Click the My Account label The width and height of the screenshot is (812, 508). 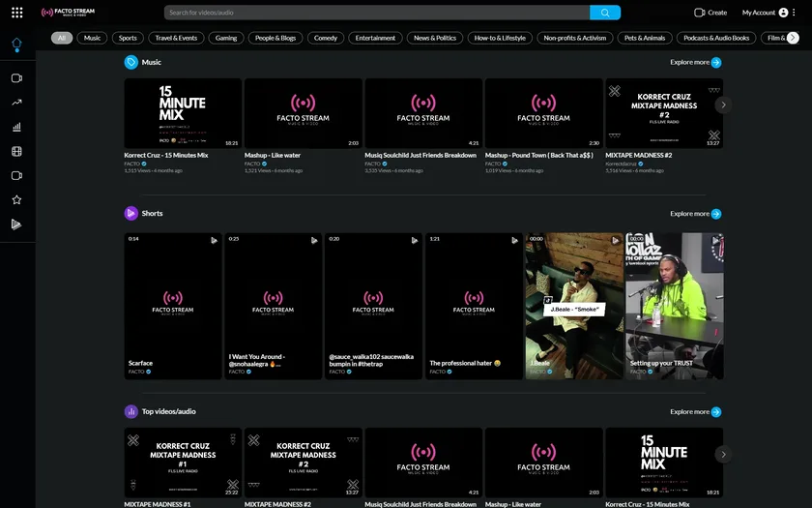click(759, 13)
